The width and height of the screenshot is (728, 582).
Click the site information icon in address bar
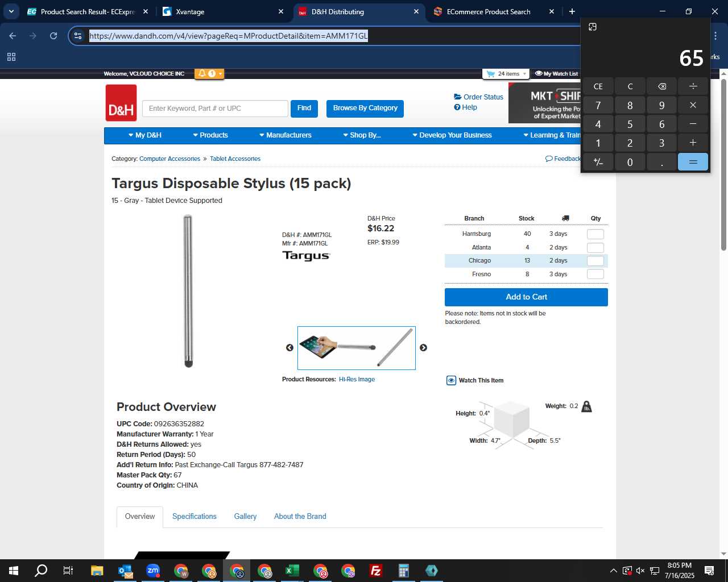[78, 36]
